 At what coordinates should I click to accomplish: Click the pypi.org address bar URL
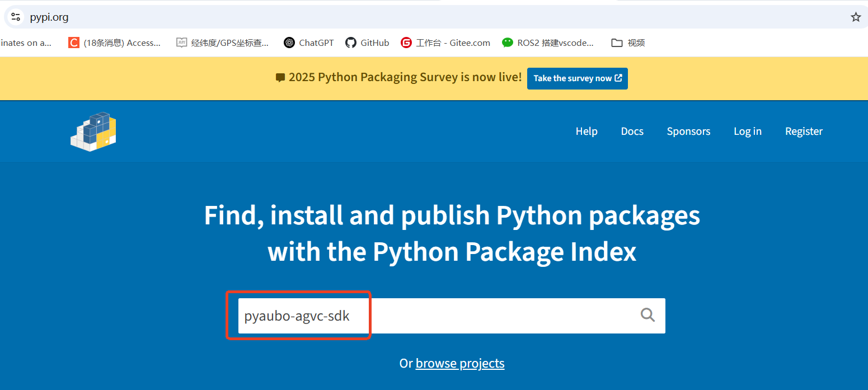point(49,17)
